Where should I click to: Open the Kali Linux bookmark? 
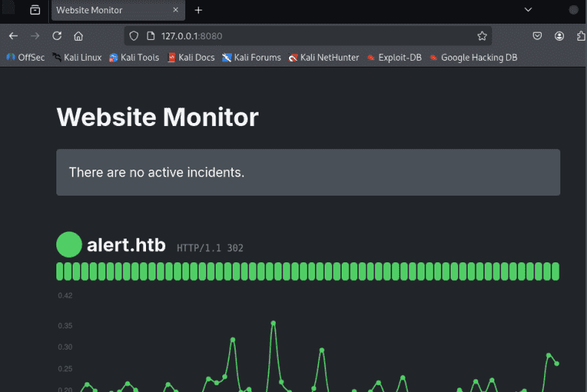pos(77,57)
